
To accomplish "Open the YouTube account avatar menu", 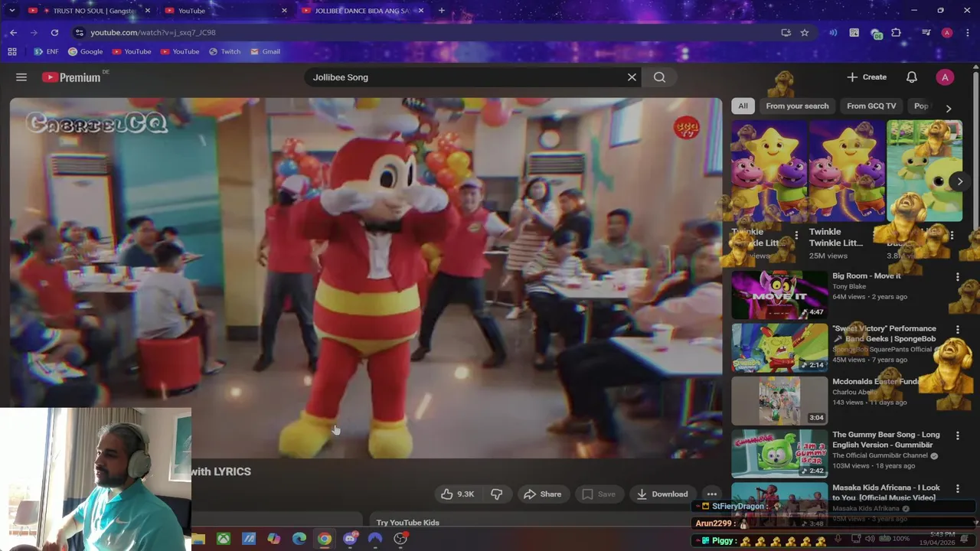I will [x=945, y=77].
